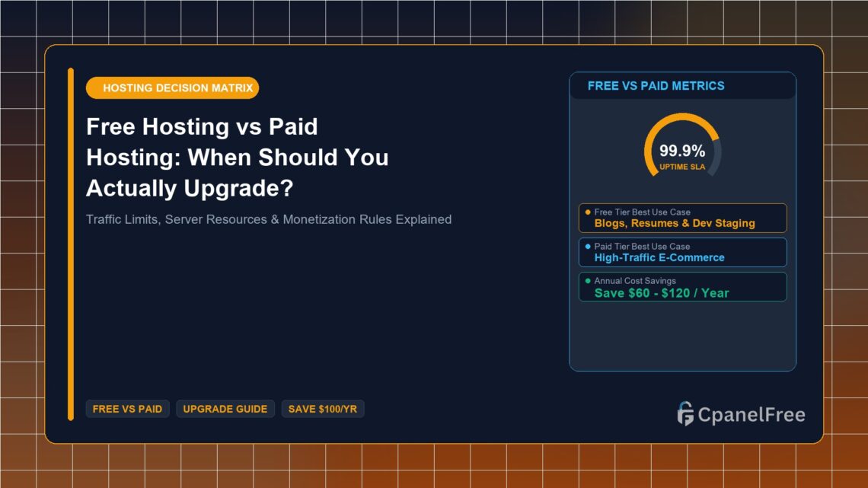868x488 pixels.
Task: Click the Paid Tier Best Use Case card
Action: pos(682,252)
